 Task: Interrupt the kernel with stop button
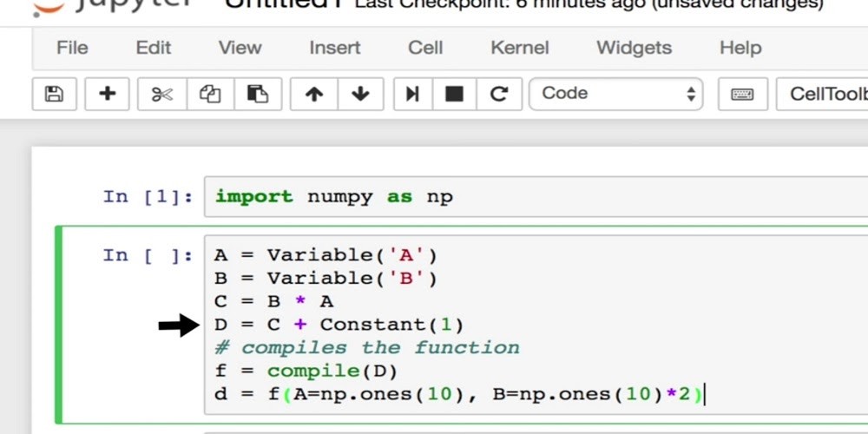coord(454,94)
